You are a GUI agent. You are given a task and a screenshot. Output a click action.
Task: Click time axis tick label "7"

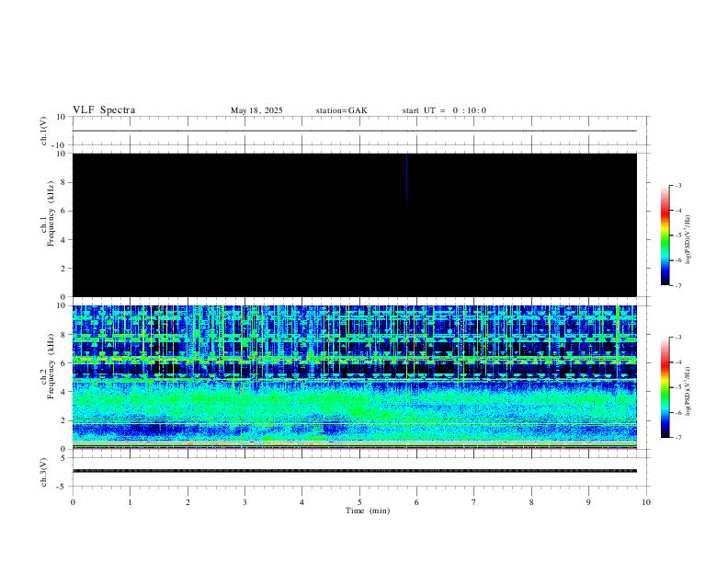[x=474, y=502]
